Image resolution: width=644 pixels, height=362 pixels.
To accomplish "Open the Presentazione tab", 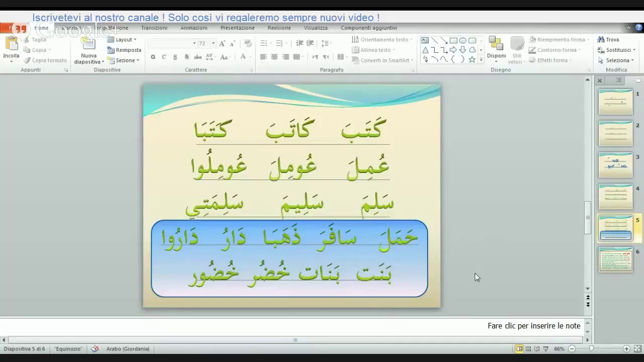I will (x=237, y=28).
